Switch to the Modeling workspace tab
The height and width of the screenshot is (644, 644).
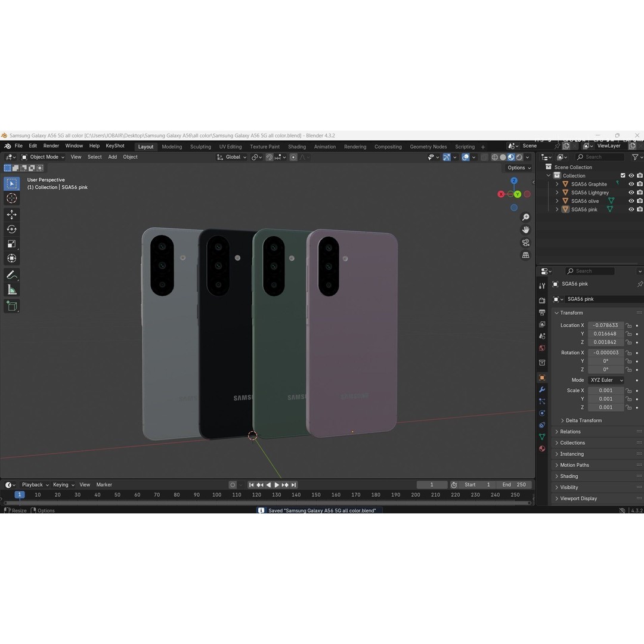click(x=172, y=147)
